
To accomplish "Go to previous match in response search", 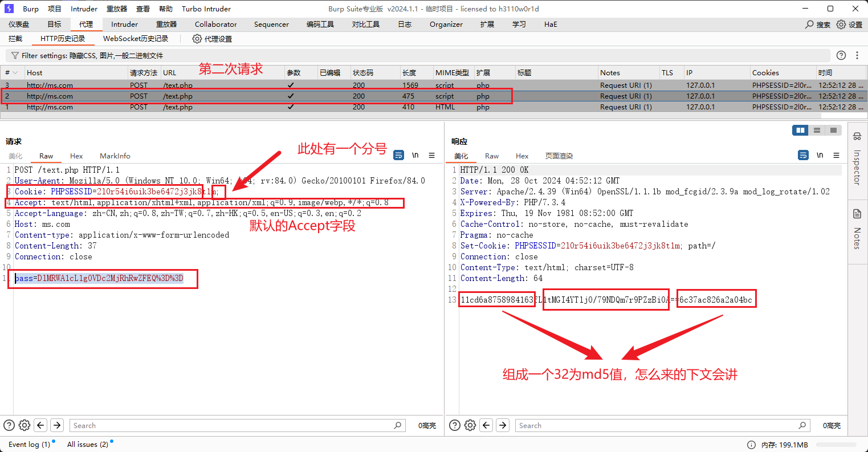I will pos(486,425).
